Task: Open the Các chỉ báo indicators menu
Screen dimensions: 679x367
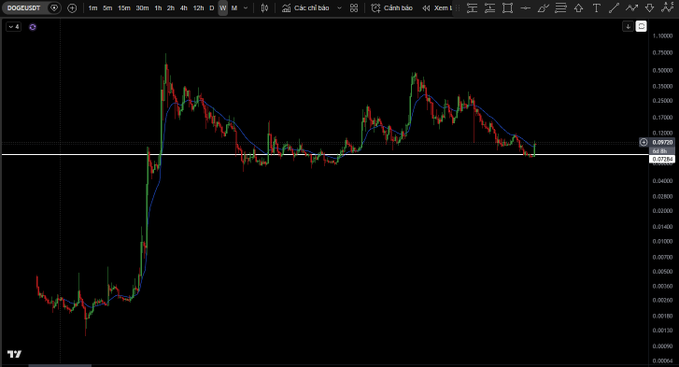Action: [x=305, y=8]
